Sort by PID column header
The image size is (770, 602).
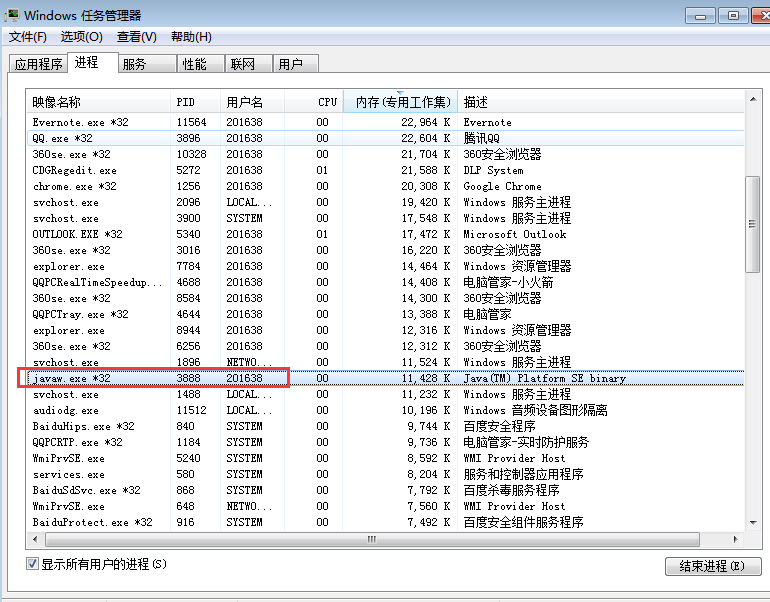[195, 102]
